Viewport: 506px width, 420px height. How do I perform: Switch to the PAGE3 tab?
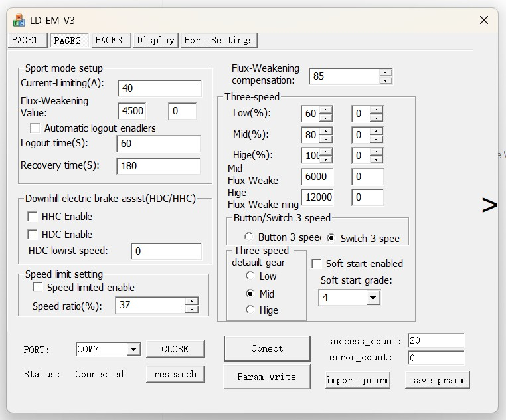pos(109,41)
